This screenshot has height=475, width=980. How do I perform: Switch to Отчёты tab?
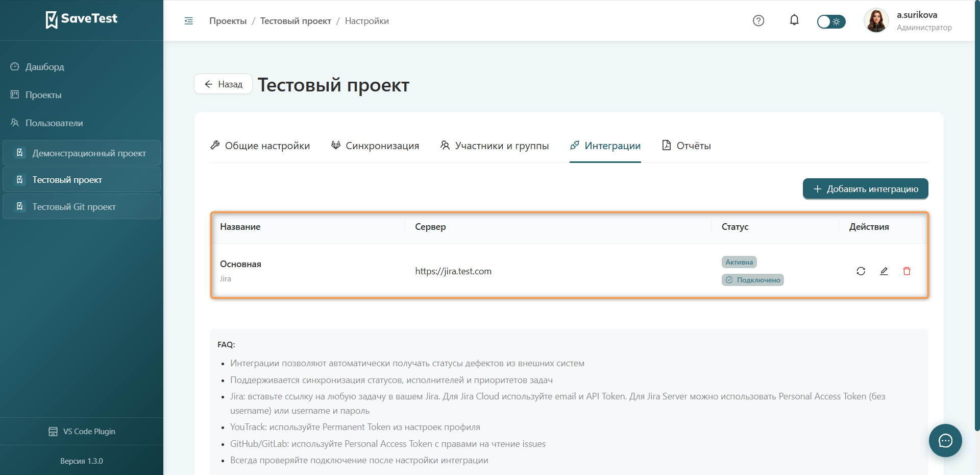coord(687,146)
